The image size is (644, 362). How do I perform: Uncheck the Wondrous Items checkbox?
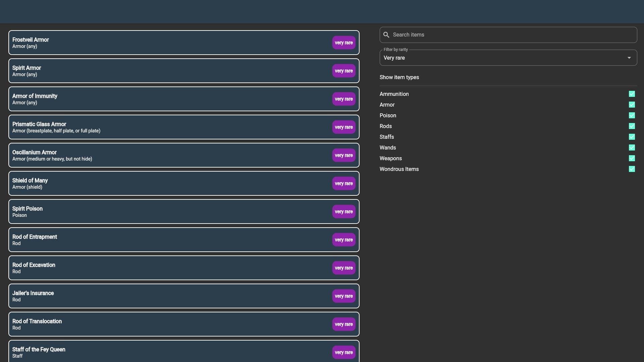[x=632, y=169]
